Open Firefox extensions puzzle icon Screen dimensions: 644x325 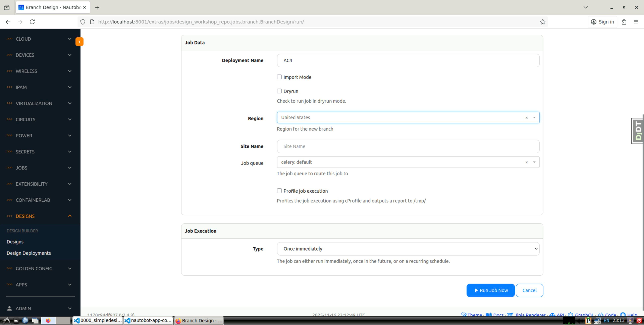[624, 22]
